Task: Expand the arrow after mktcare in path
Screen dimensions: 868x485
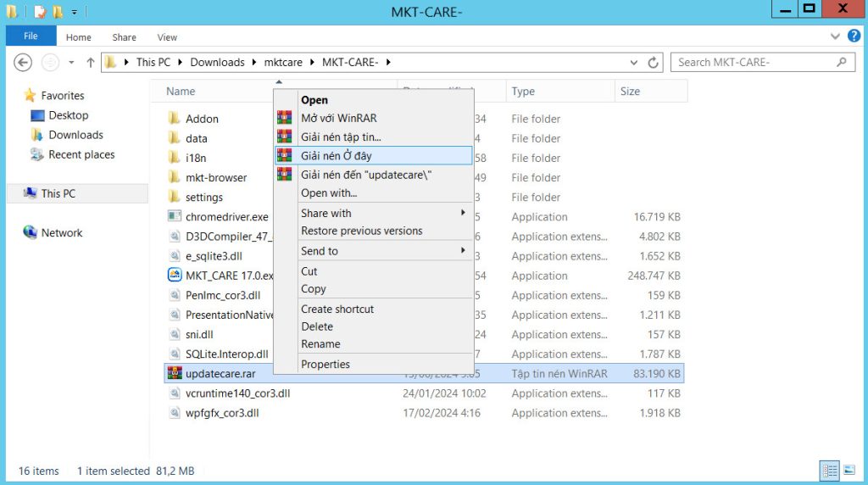Action: [x=312, y=62]
